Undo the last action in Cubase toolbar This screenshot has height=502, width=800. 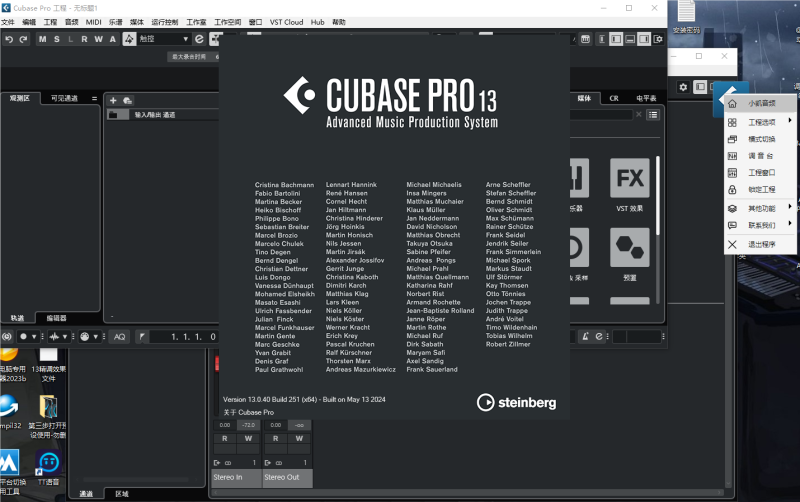[9, 39]
